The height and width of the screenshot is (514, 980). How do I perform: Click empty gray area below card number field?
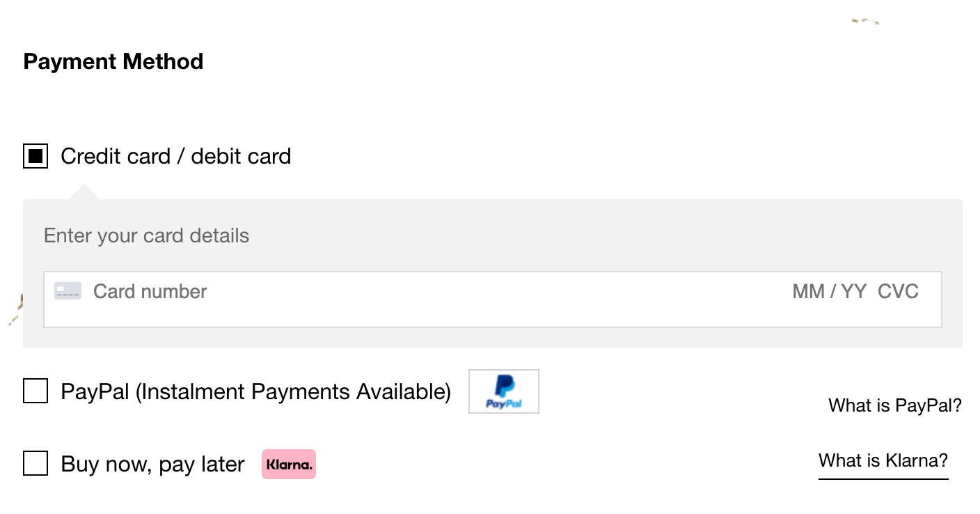487,338
